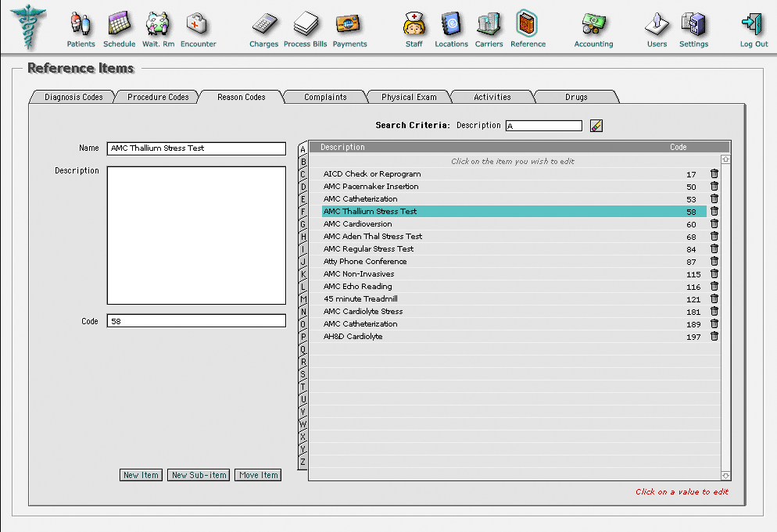Screen dimensions: 777x532
Task: Open the Process Bills icon
Action: pyautogui.click(x=305, y=23)
